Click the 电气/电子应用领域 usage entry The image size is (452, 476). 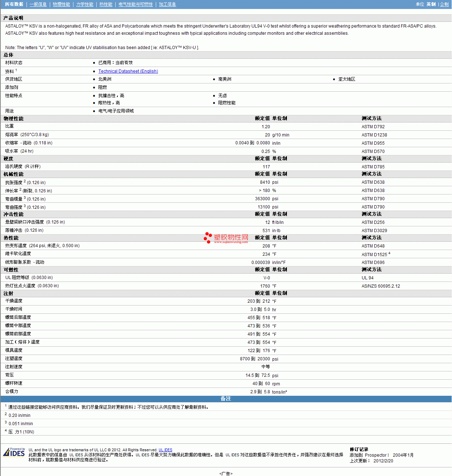pyautogui.click(x=116, y=111)
